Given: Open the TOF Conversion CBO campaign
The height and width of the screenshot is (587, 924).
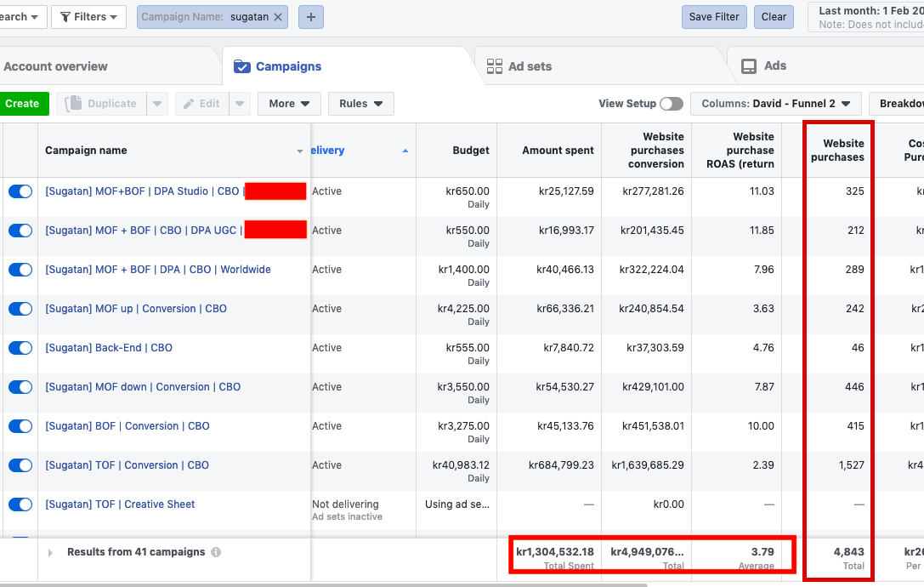Looking at the screenshot, I should point(128,464).
